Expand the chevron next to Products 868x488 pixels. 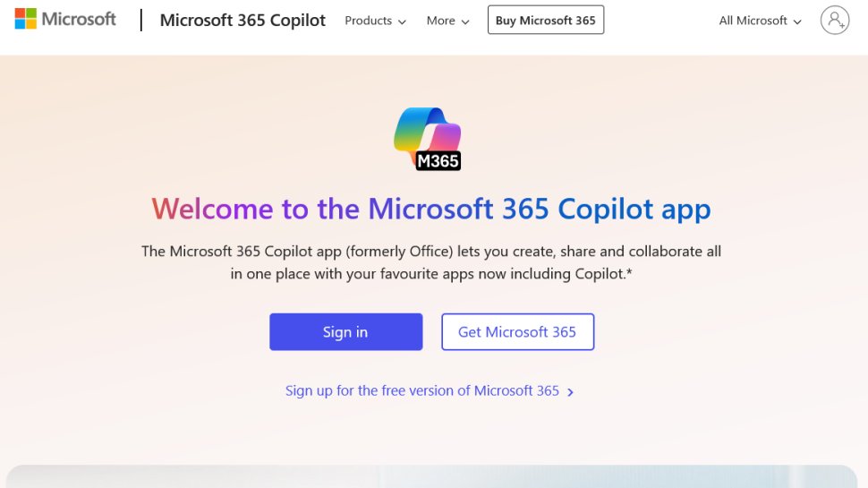pyautogui.click(x=402, y=21)
